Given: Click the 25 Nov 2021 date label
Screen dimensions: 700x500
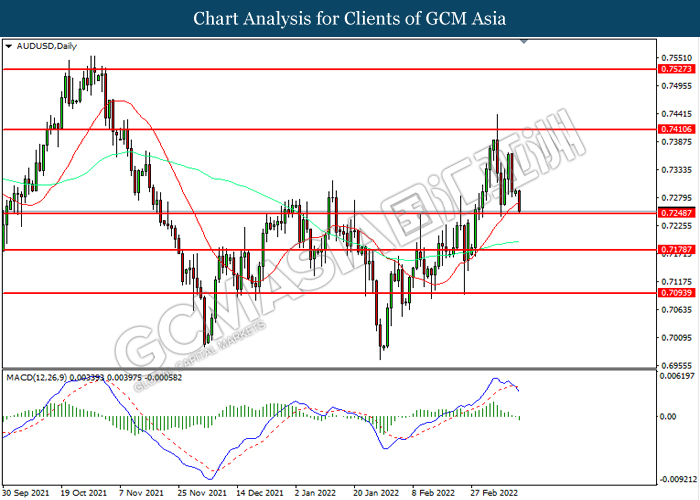Looking at the screenshot, I should [202, 493].
